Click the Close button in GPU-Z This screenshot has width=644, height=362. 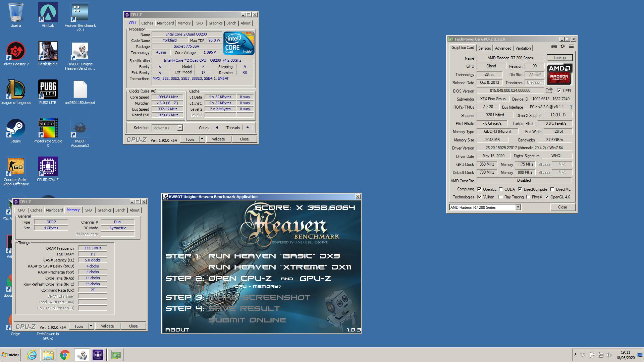click(562, 207)
